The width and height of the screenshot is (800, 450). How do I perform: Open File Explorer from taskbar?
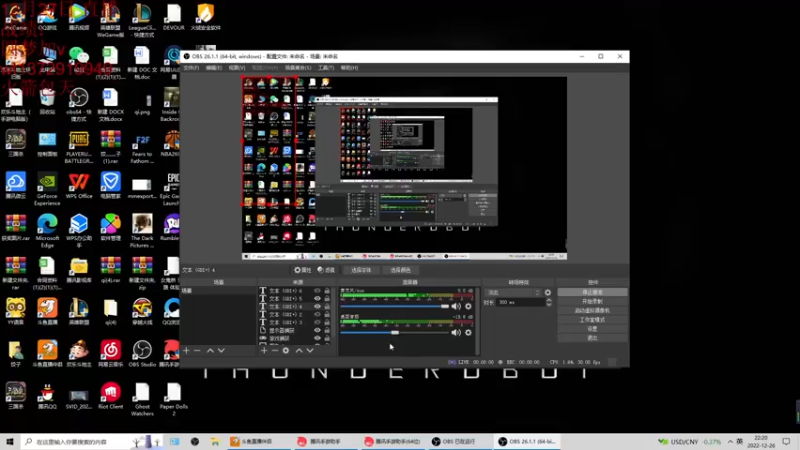coord(215,441)
